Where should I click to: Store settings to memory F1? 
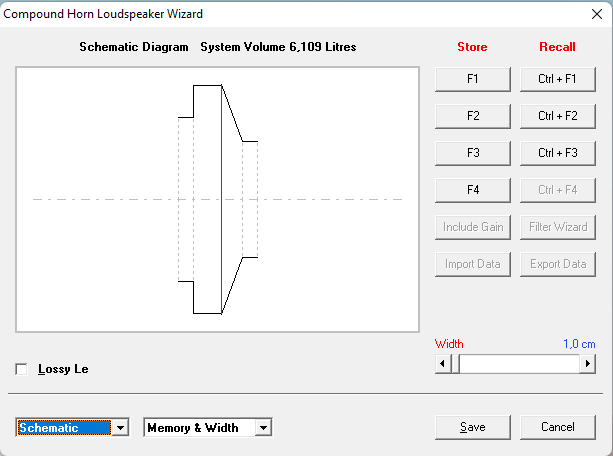click(473, 79)
